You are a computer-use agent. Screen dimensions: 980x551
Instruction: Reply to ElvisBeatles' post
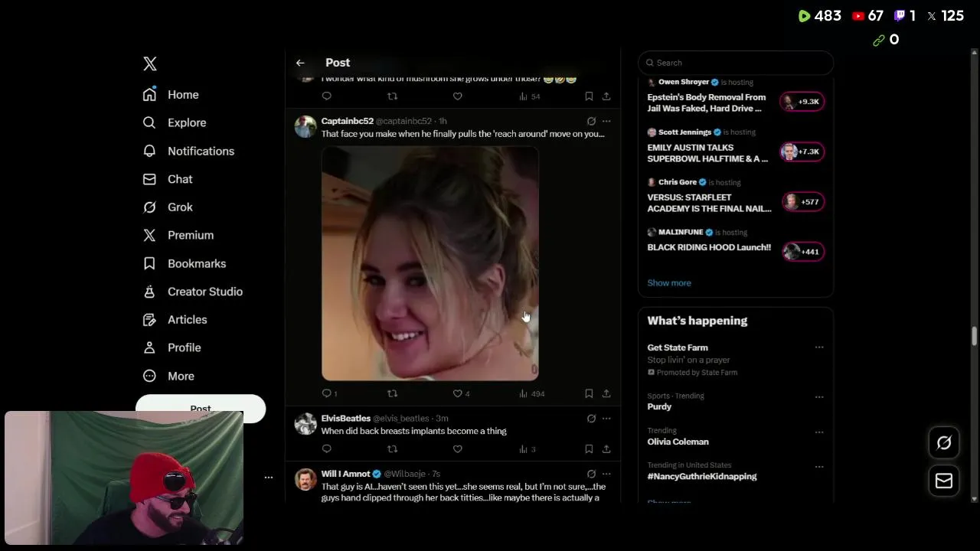point(327,449)
